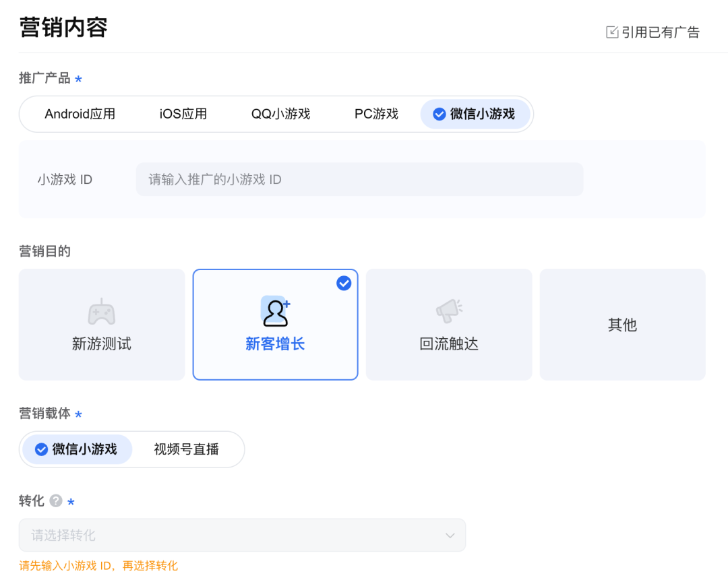Pick the 新客增长 marketing goal card

(x=275, y=325)
